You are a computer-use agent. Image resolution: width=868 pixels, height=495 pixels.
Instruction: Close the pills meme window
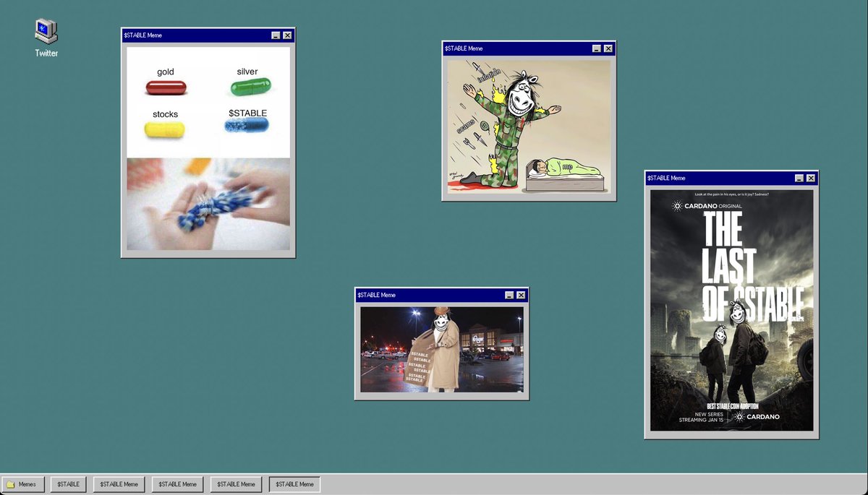287,35
